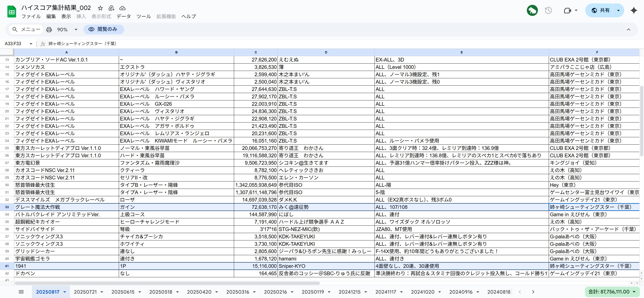Collapse the toolbar with the chevron
Screen dimensions: 644x298
628,29
